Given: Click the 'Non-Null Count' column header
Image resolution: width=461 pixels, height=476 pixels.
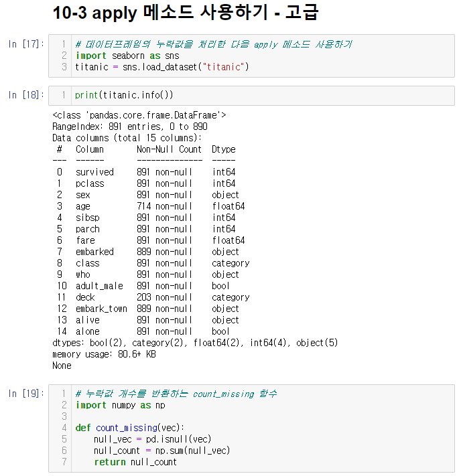Looking at the screenshot, I should pos(169,149).
